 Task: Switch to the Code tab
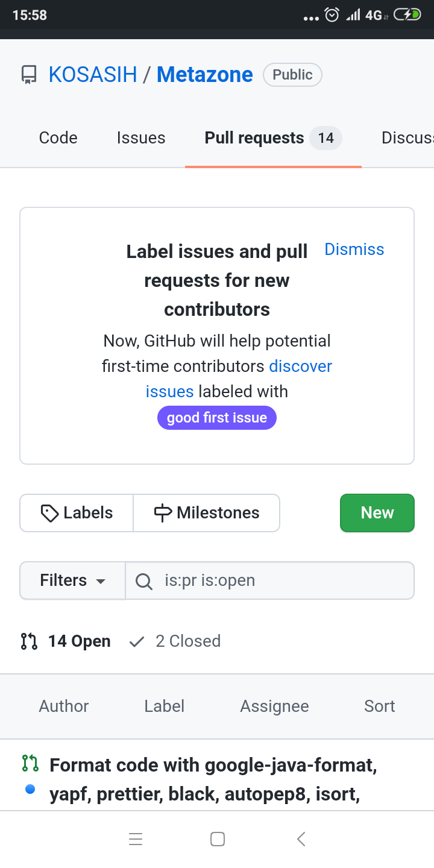coord(58,138)
